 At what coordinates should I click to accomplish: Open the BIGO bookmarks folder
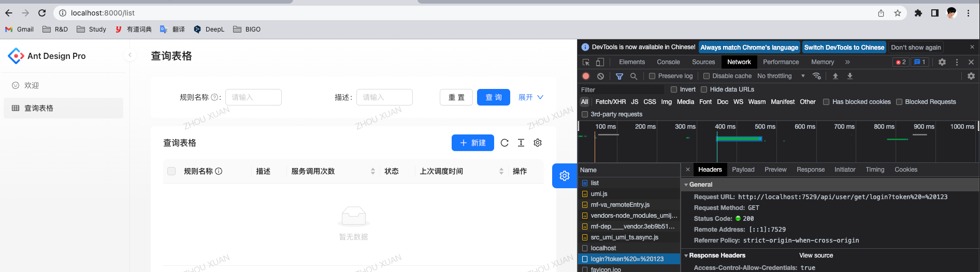point(247,29)
